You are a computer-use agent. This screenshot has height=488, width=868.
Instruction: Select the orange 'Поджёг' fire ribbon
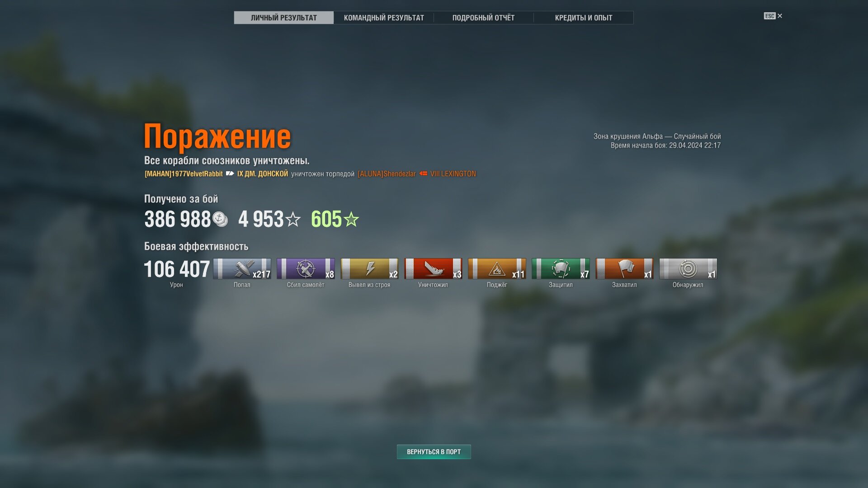[497, 268]
